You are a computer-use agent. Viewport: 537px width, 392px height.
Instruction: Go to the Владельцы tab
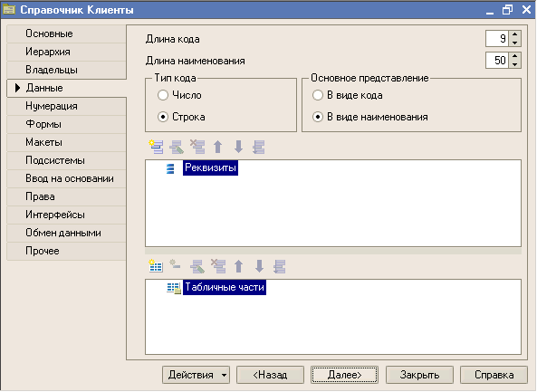[x=66, y=70]
